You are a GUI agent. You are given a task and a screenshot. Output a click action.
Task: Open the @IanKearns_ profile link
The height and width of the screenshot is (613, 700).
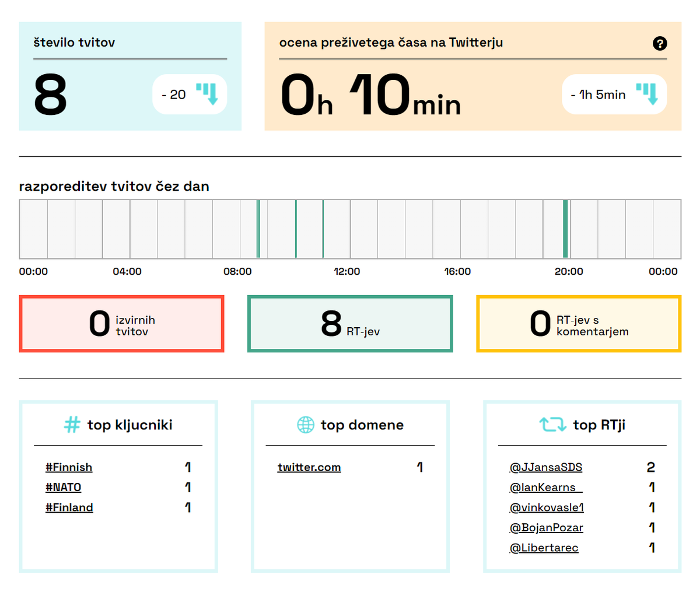click(546, 487)
